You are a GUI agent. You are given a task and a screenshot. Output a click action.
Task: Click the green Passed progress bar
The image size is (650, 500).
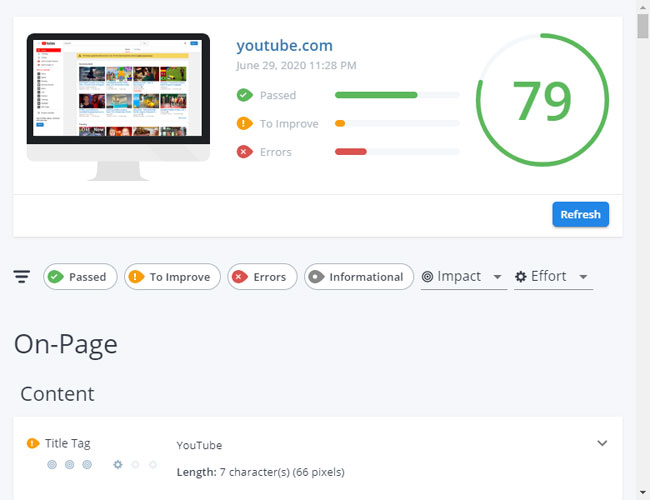376,96
